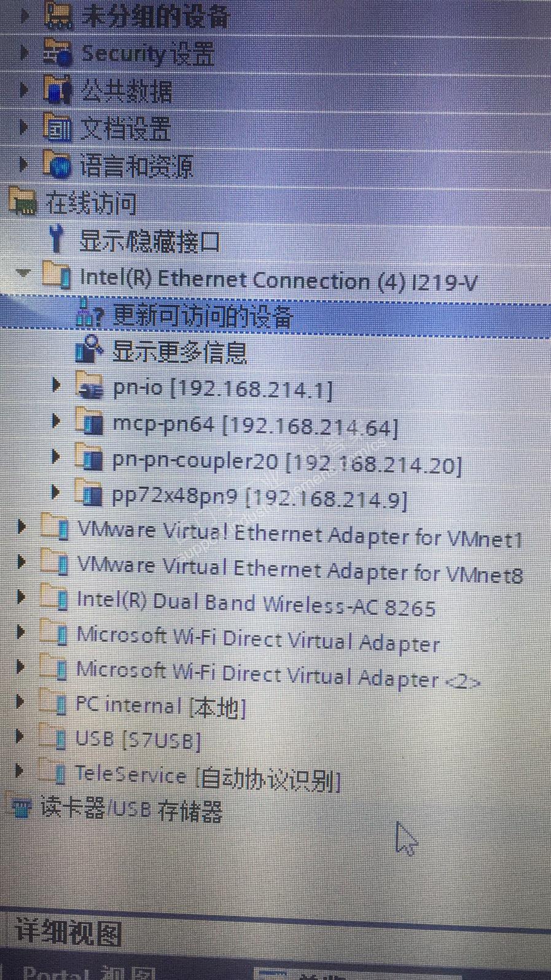
Task: Select the pn-io device icon
Action: click(x=89, y=386)
